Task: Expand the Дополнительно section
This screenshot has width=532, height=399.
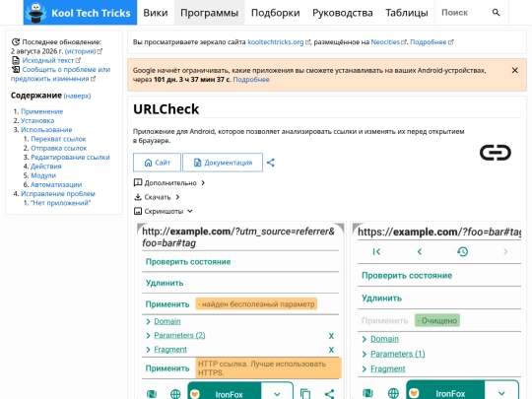Action: (x=169, y=183)
